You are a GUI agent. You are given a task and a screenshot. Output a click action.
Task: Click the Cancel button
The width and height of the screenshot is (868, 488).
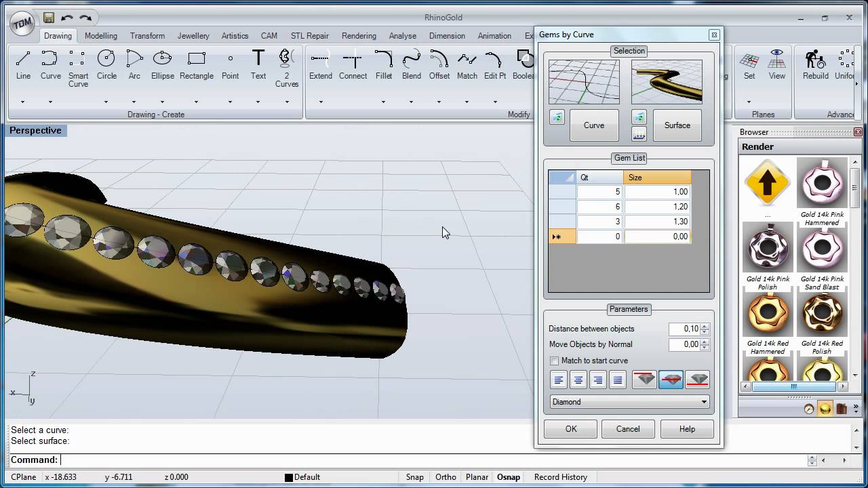click(628, 429)
